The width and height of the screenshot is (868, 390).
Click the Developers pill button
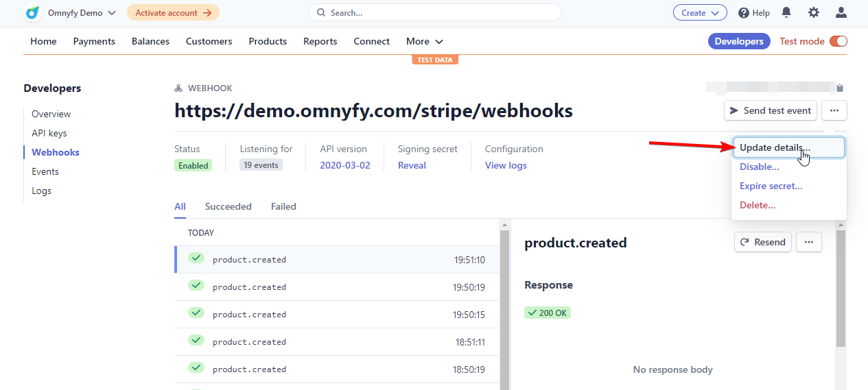[x=739, y=41]
